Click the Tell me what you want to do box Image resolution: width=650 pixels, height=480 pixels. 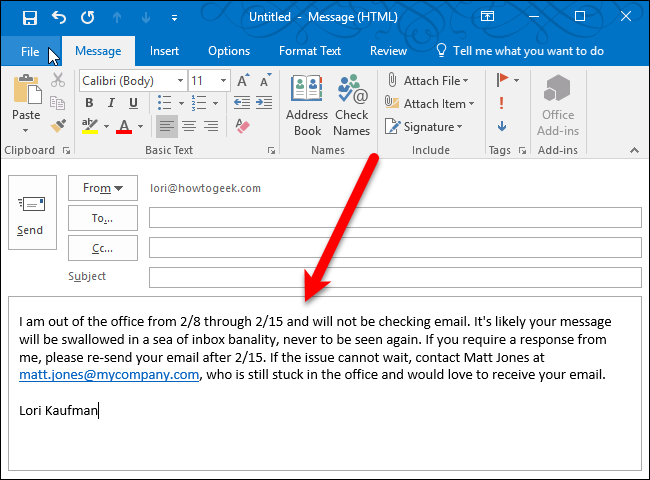point(520,51)
